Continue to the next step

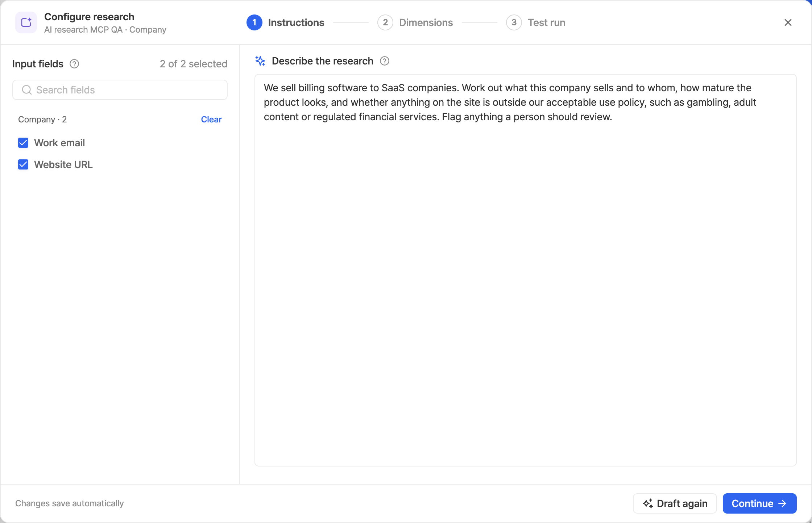(759, 503)
